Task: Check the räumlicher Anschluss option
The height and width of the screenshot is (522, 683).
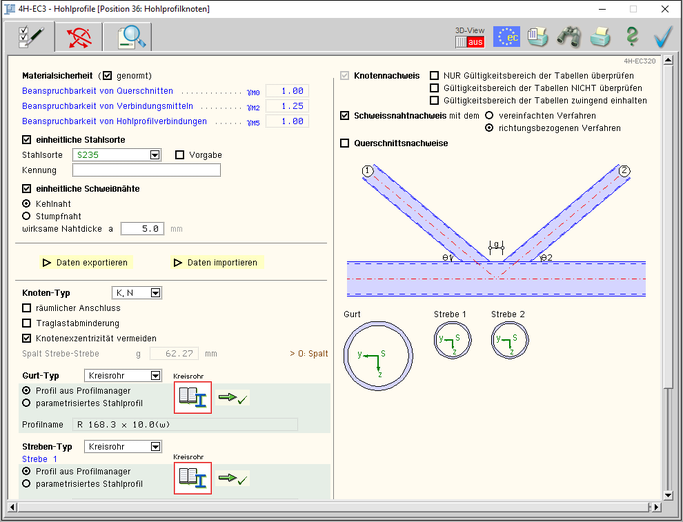Action: [27, 309]
